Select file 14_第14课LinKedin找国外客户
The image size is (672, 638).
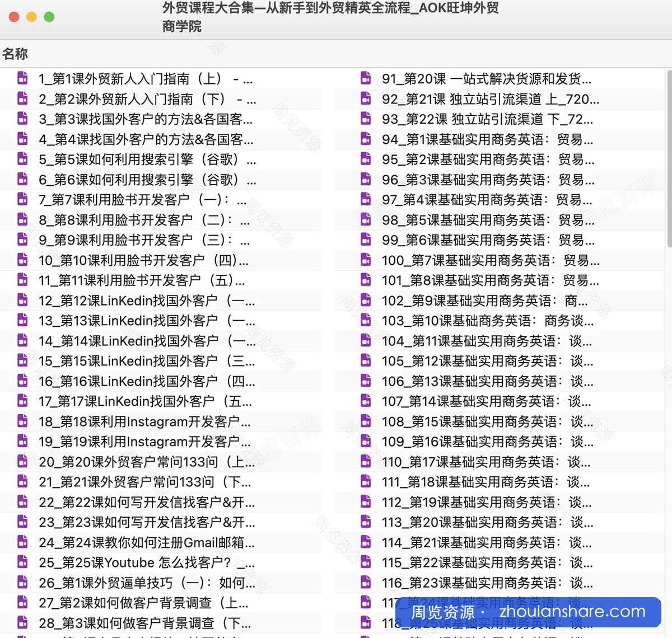point(147,341)
